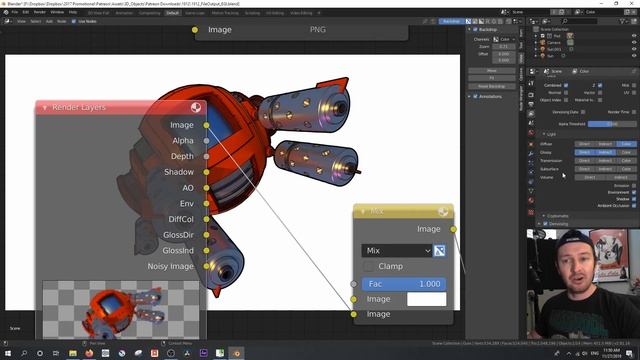Switch to the Default workspace tab
This screenshot has width=640, height=360.
tap(172, 13)
